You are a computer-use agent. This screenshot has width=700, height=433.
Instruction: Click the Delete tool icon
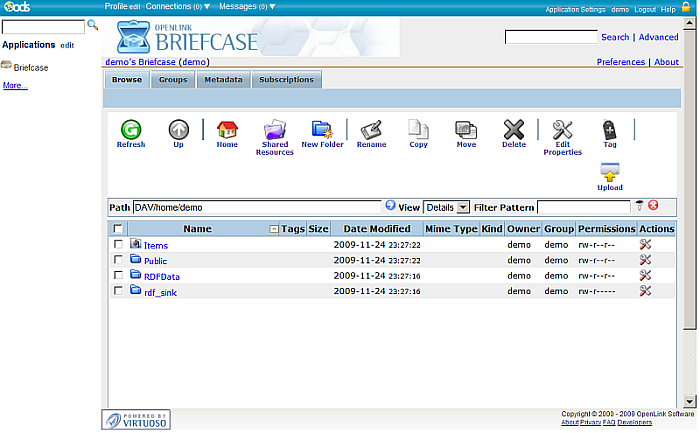(x=514, y=130)
